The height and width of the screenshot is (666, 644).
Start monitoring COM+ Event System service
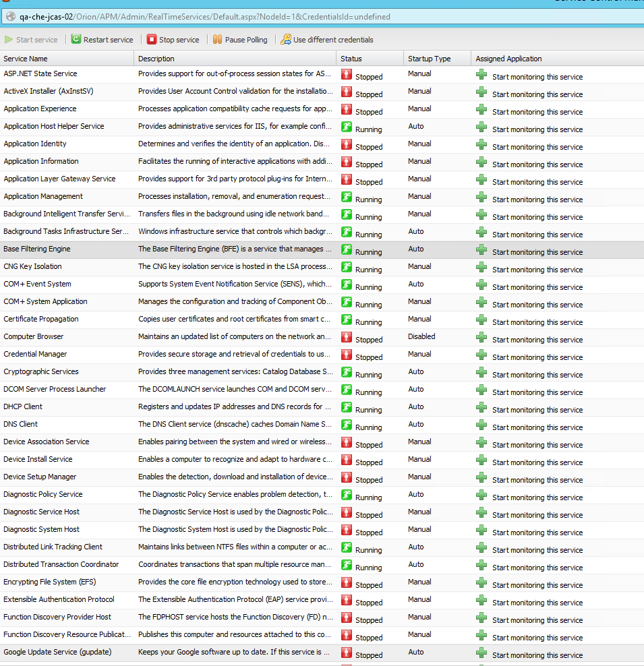point(537,287)
